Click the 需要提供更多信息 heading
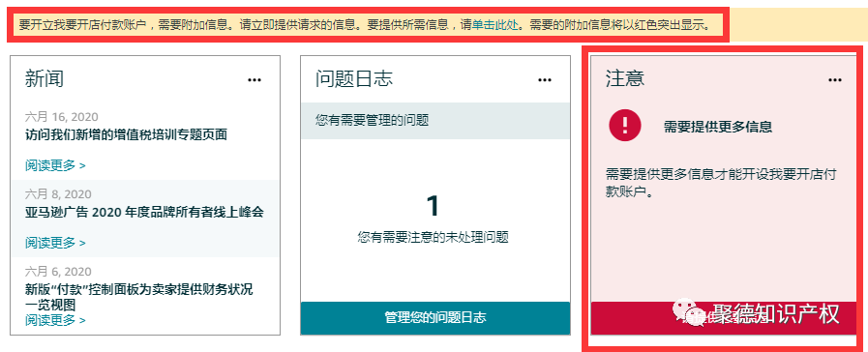Screen dimensions: 868x352 pos(718,127)
